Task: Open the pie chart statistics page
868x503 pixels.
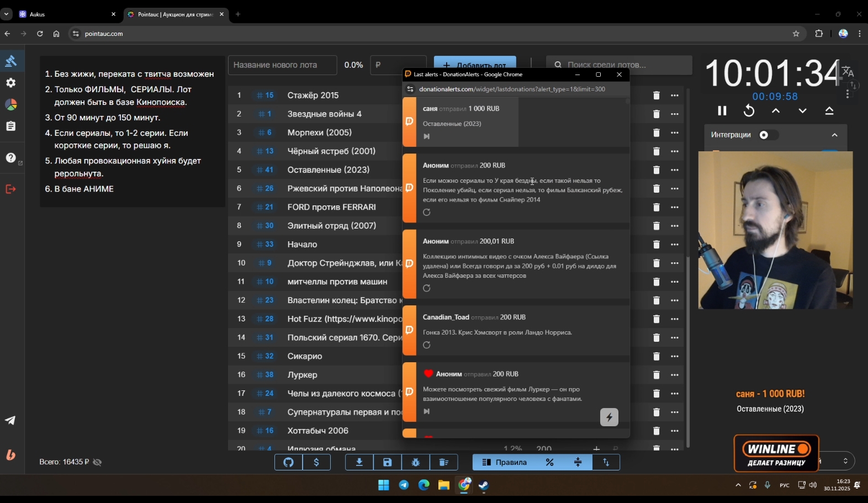Action: click(x=10, y=104)
